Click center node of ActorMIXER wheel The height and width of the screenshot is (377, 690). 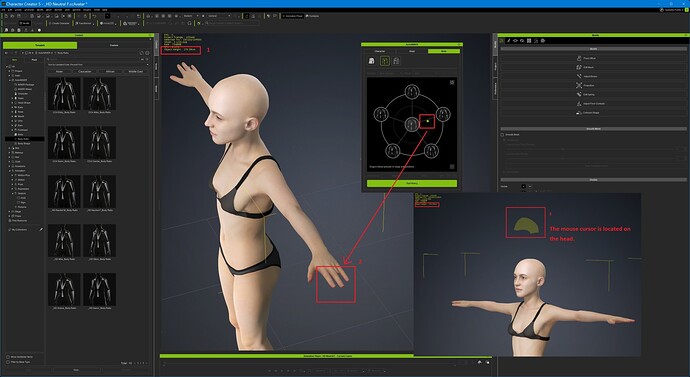pos(411,124)
